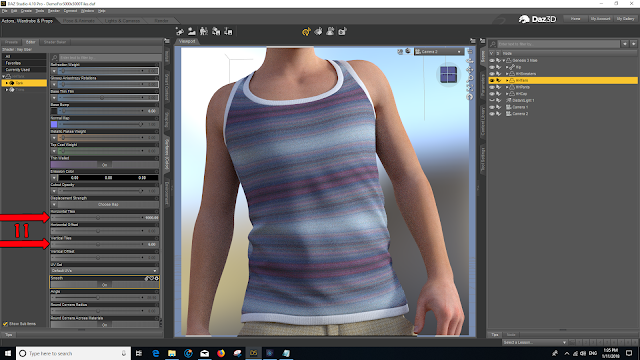Click the Normal Map blue color swatch
Image resolution: width=640 pixels, height=360 pixels.
pos(54,124)
